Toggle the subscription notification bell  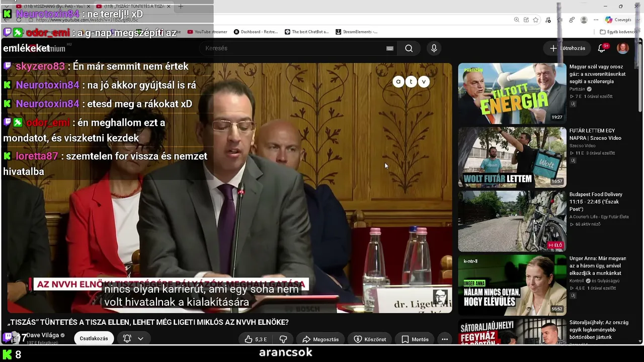[127, 339]
